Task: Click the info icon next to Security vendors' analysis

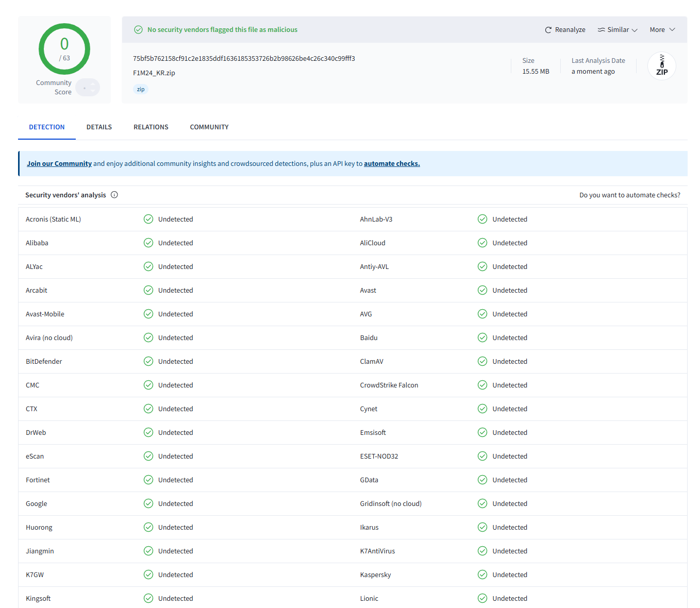Action: [x=114, y=195]
